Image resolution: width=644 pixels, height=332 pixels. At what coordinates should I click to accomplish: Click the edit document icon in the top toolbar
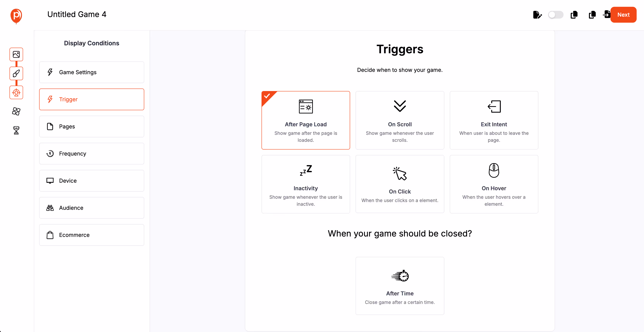tap(538, 15)
